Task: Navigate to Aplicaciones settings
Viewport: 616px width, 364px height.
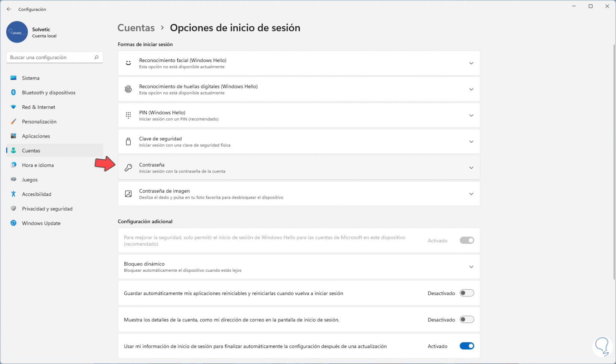Action: click(55, 136)
